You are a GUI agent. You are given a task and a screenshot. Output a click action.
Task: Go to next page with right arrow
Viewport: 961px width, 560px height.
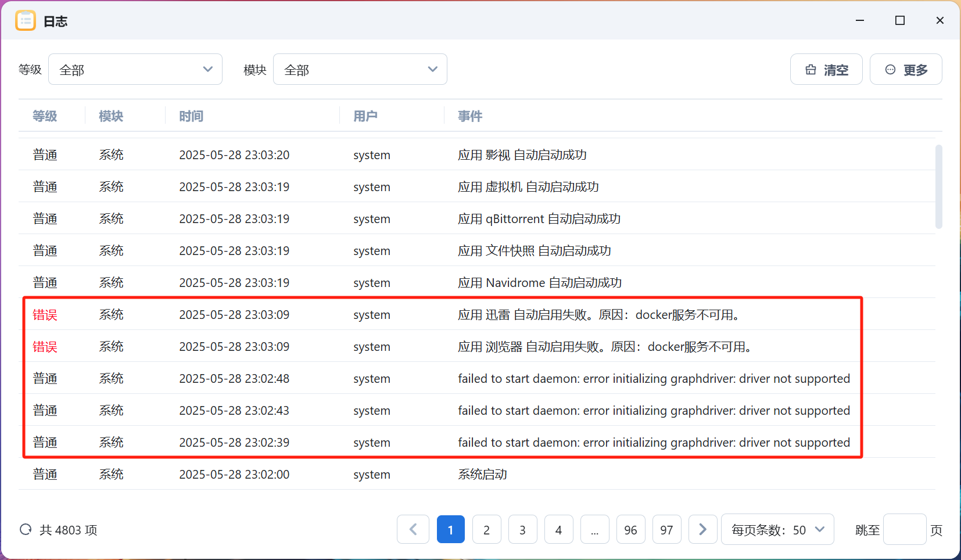[702, 529]
